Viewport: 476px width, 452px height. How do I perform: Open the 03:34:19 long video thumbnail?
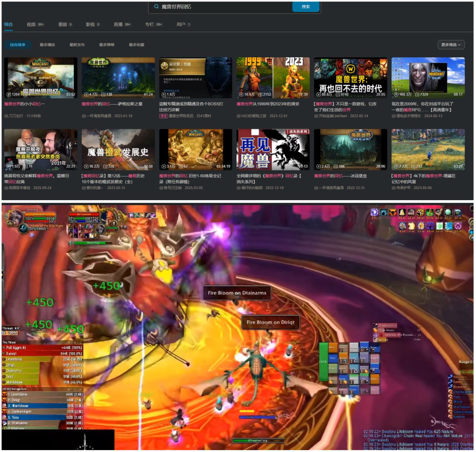click(196, 149)
